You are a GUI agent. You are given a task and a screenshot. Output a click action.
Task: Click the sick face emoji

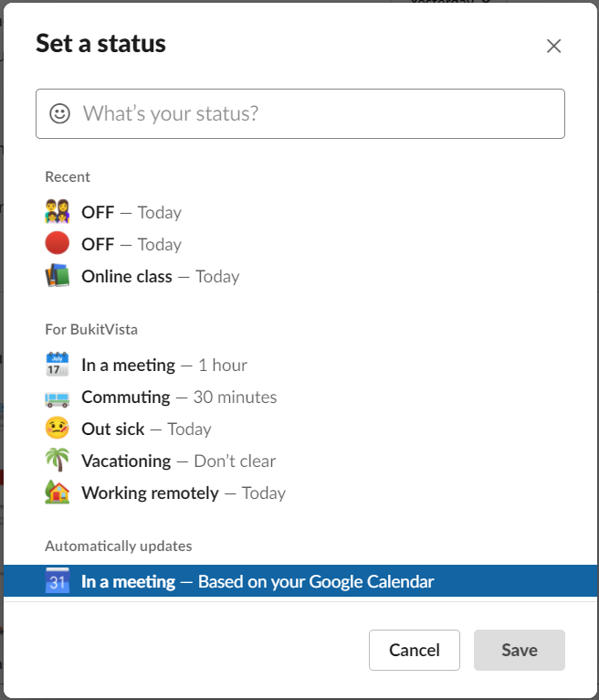coord(58,428)
